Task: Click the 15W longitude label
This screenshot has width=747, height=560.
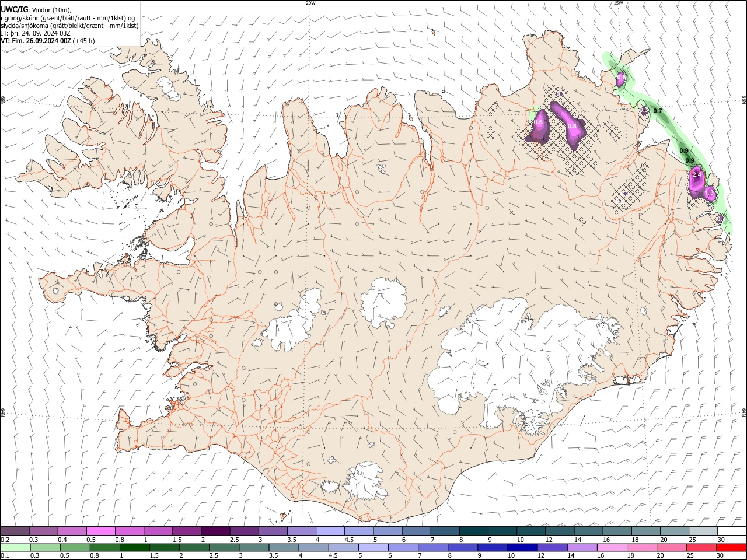Action: 618,3
